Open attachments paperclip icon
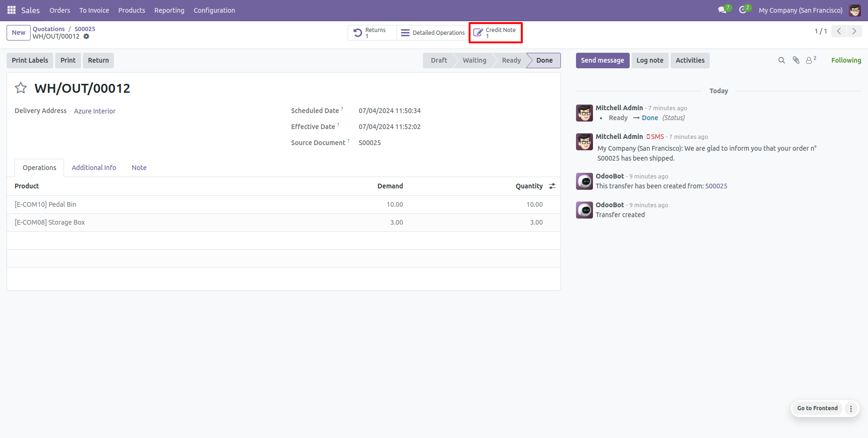The width and height of the screenshot is (868, 438). click(x=796, y=60)
